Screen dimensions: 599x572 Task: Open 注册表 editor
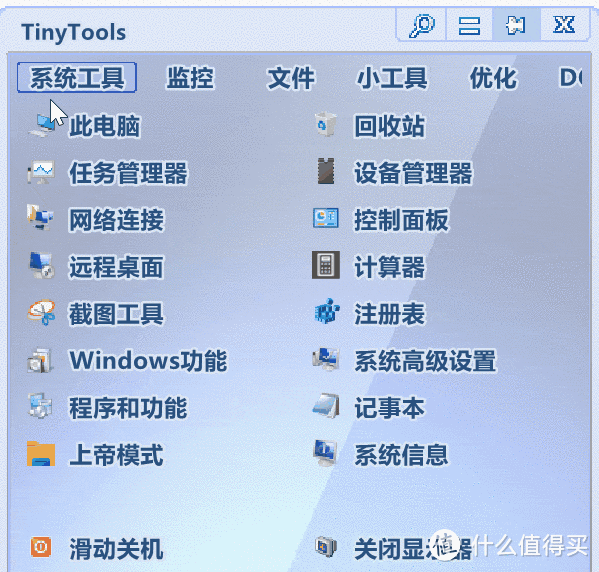click(390, 314)
